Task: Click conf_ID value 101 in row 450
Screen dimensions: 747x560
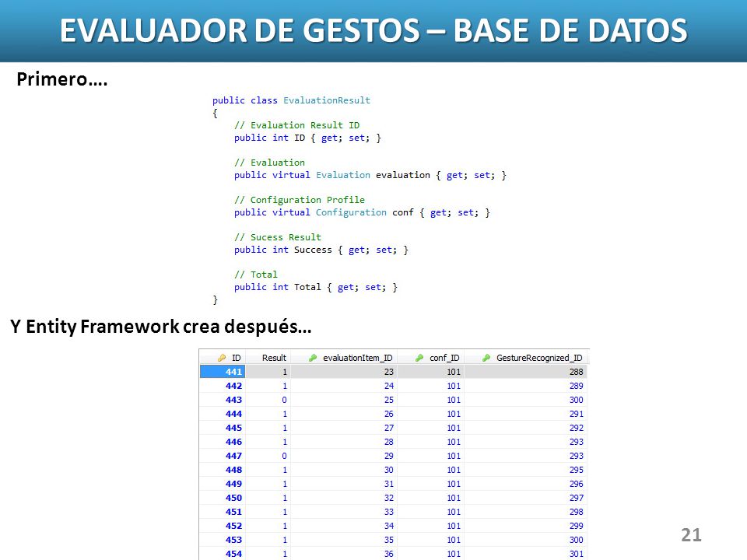Action: (454, 498)
